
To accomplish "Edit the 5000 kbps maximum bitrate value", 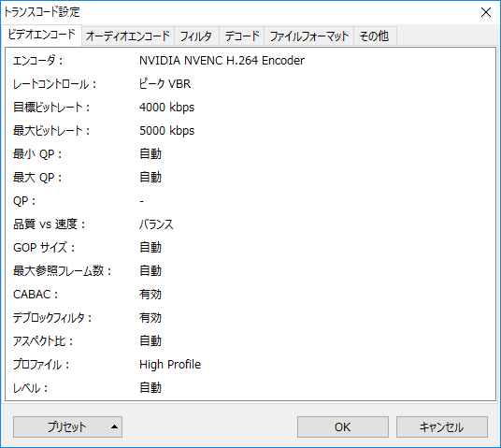I will pos(166,130).
